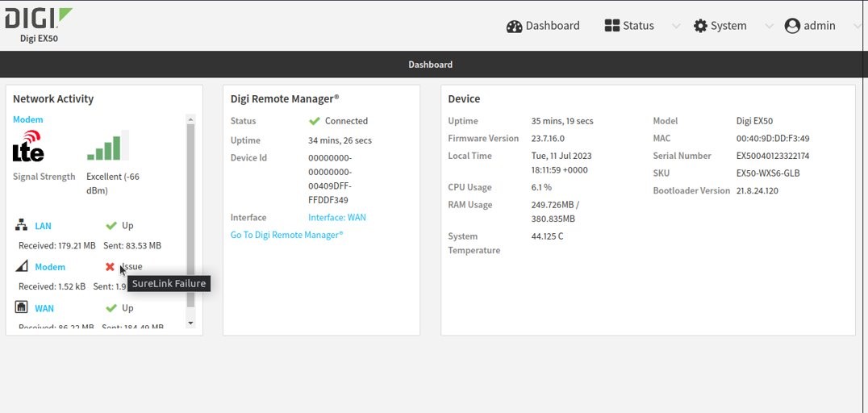The image size is (868, 413).
Task: Click Bootloader Version 21.8.24.120
Action: [x=757, y=190]
